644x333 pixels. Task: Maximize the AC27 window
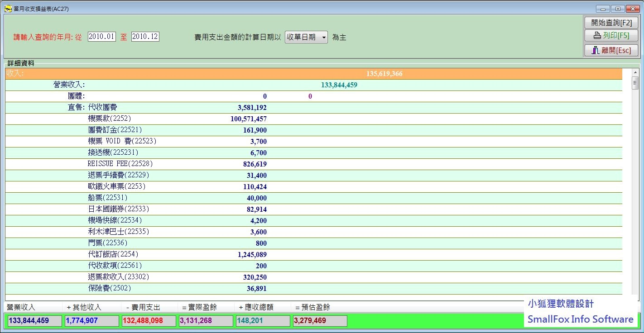tap(618, 9)
